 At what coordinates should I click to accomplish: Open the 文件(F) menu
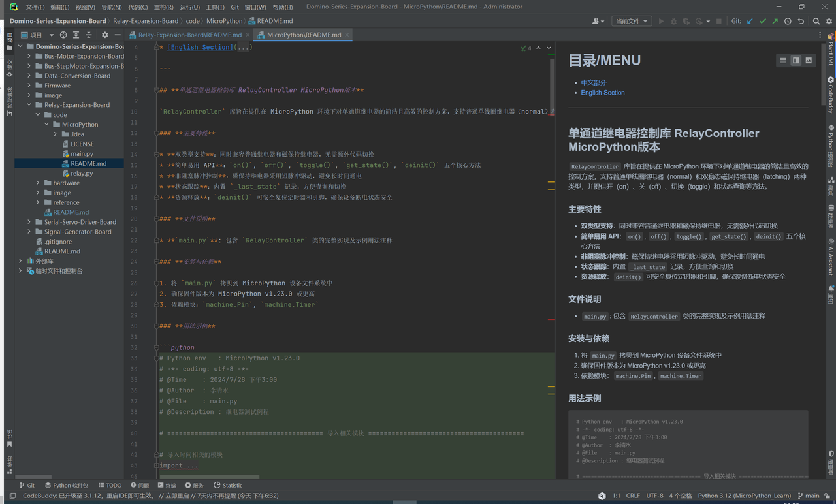(35, 7)
